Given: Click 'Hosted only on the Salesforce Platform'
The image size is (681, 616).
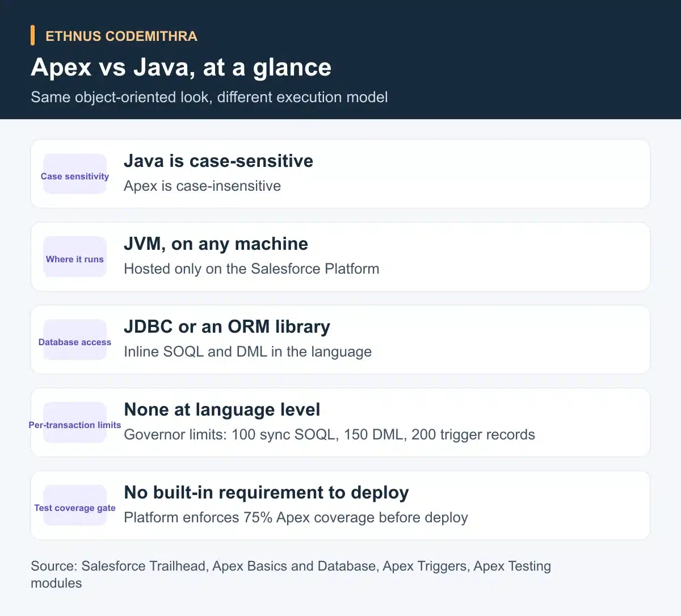Looking at the screenshot, I should (x=251, y=269).
